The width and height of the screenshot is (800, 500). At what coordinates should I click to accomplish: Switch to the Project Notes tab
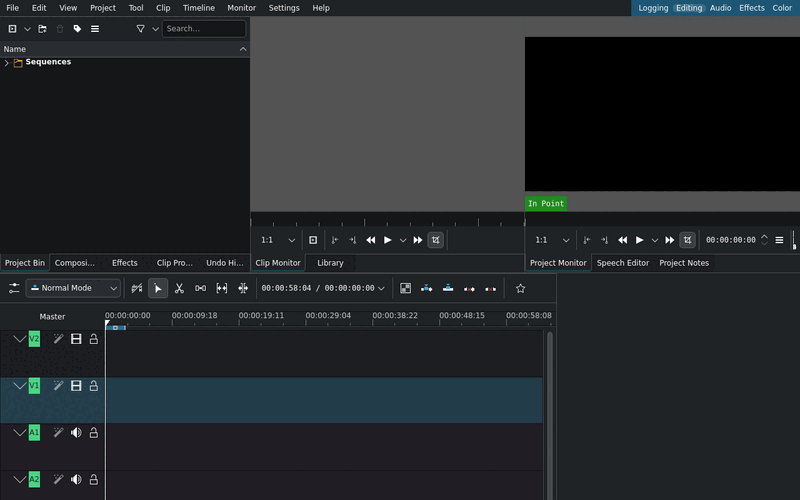[684, 263]
